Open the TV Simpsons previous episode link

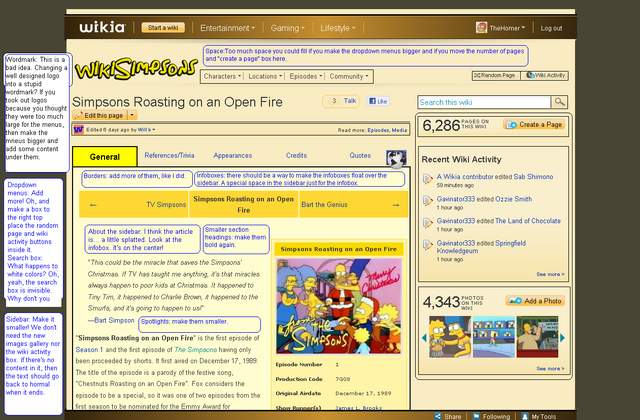point(166,205)
